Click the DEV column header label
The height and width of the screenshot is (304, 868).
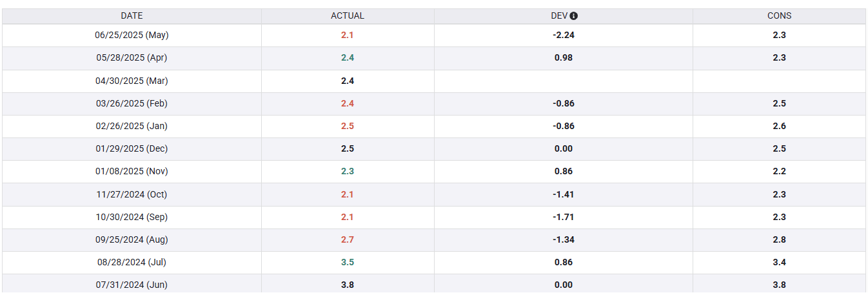(558, 16)
